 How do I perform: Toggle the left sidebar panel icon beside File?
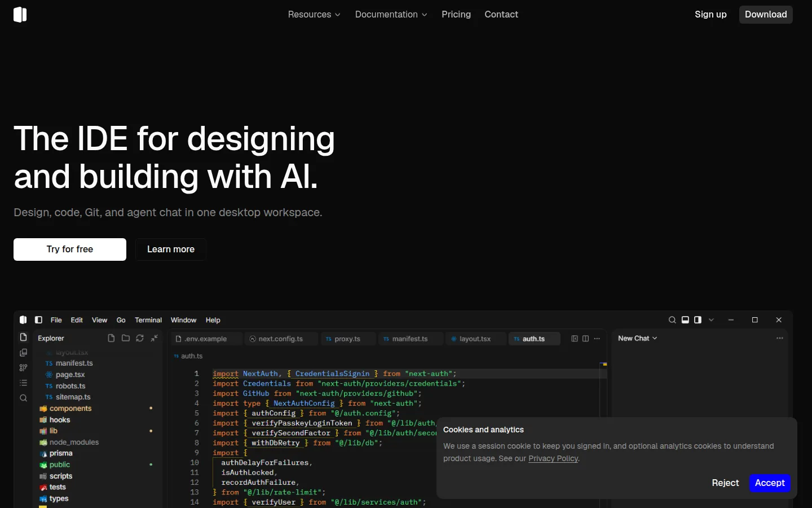38,320
